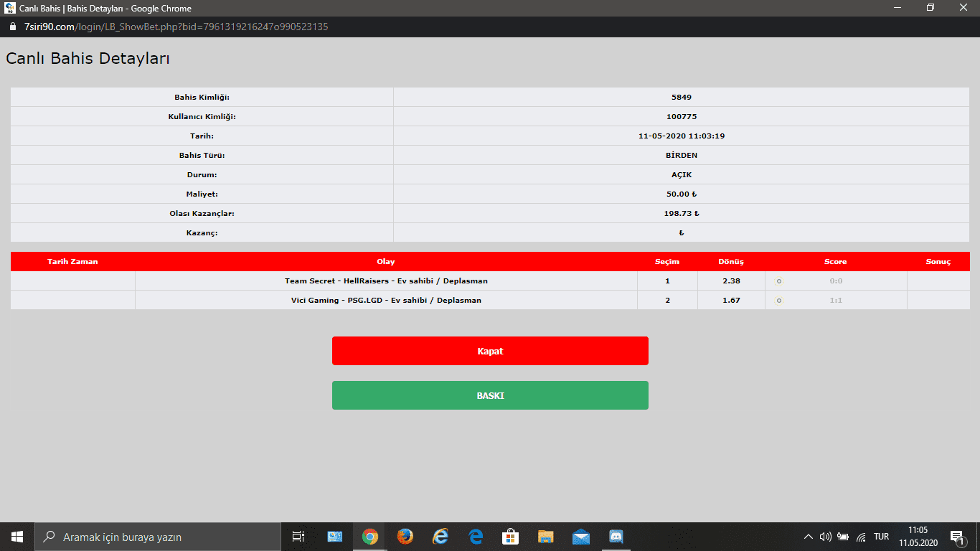Image resolution: width=980 pixels, height=551 pixels.
Task: Show hidden system tray icons
Action: (809, 537)
